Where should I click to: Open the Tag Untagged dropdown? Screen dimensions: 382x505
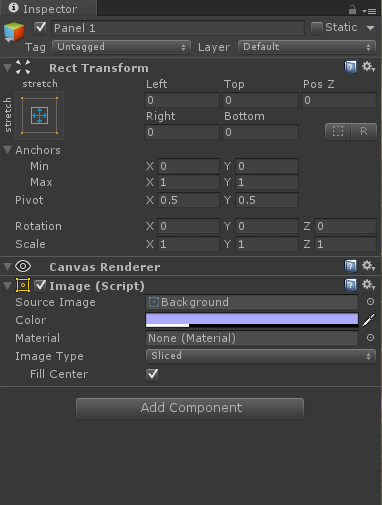click(121, 47)
